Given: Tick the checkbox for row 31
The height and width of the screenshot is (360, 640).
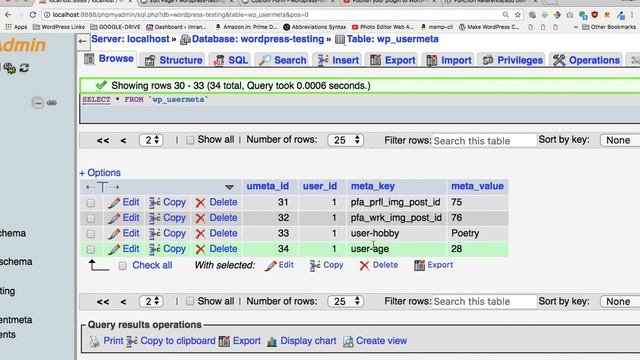Looking at the screenshot, I should (x=91, y=202).
